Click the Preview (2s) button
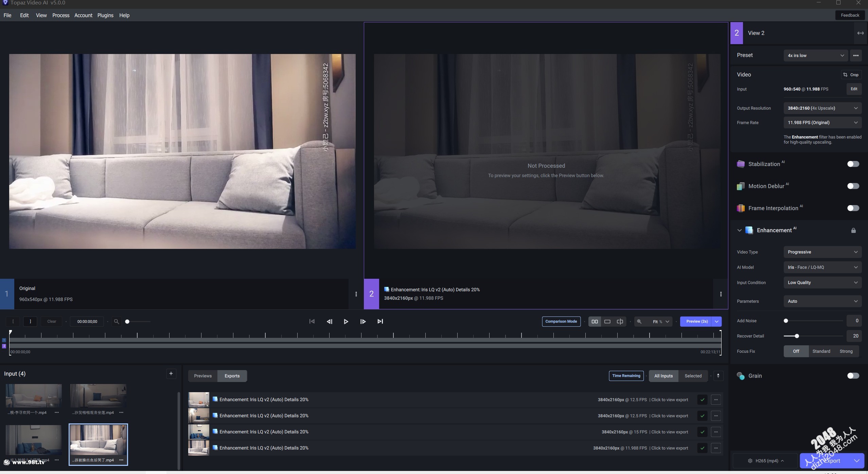Viewport: 868px width, 474px height. (x=696, y=321)
